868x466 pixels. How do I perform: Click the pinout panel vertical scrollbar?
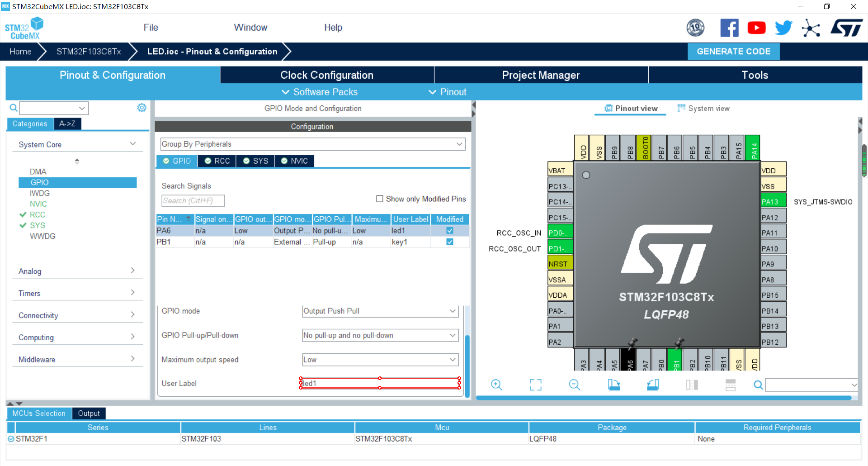[x=864, y=161]
